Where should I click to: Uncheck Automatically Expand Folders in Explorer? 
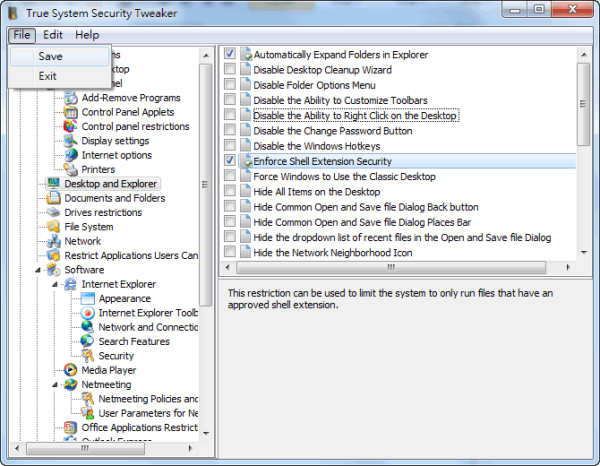230,53
